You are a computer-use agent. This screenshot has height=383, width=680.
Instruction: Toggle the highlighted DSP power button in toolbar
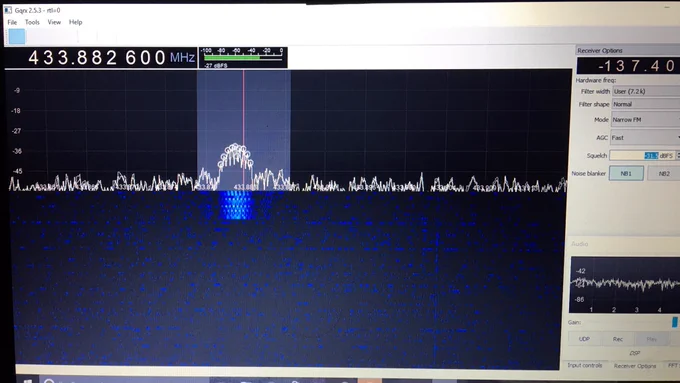(x=17, y=36)
